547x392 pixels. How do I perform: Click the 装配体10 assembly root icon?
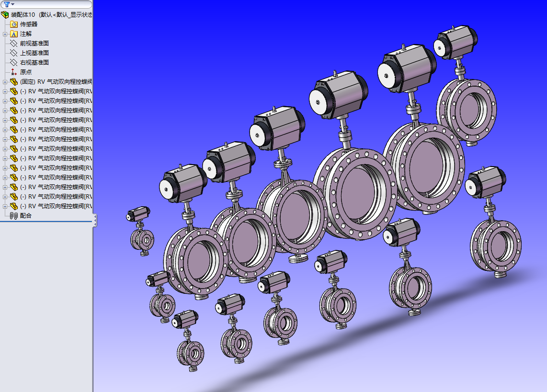coord(5,15)
